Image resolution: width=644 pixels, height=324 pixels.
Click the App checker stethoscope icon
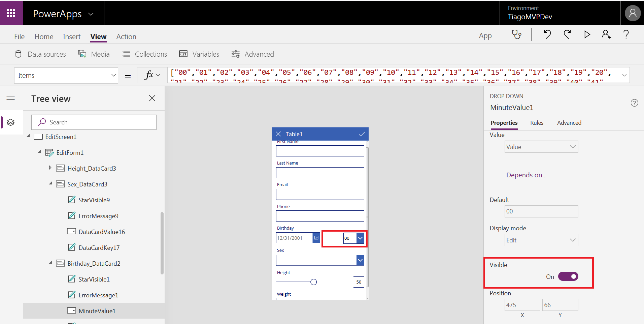coord(516,35)
